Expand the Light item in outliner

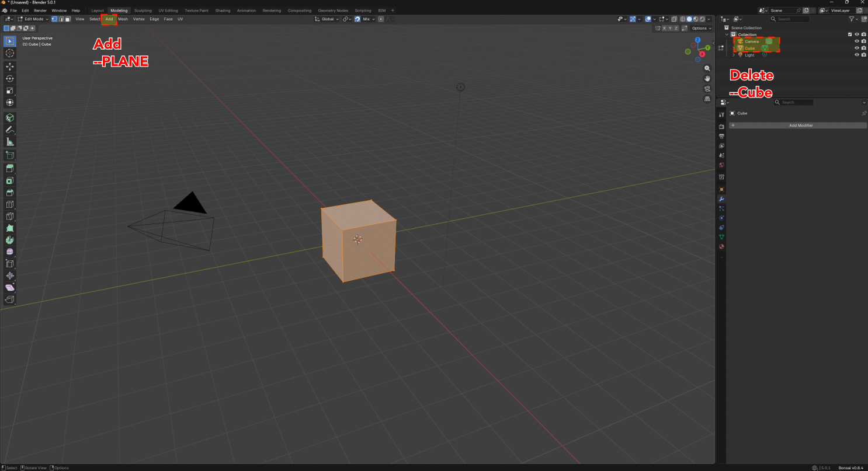click(734, 55)
